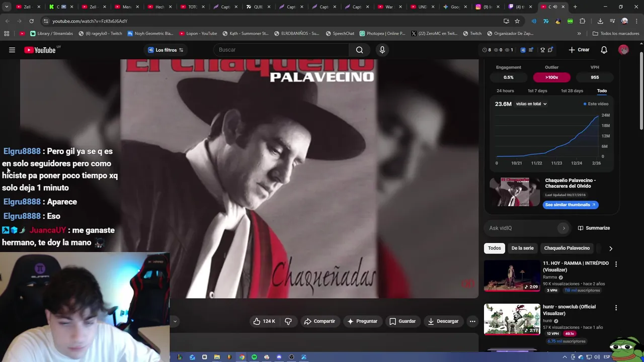The width and height of the screenshot is (644, 362).
Task: Open the vidIQ list icon in header
Action: [531, 50]
